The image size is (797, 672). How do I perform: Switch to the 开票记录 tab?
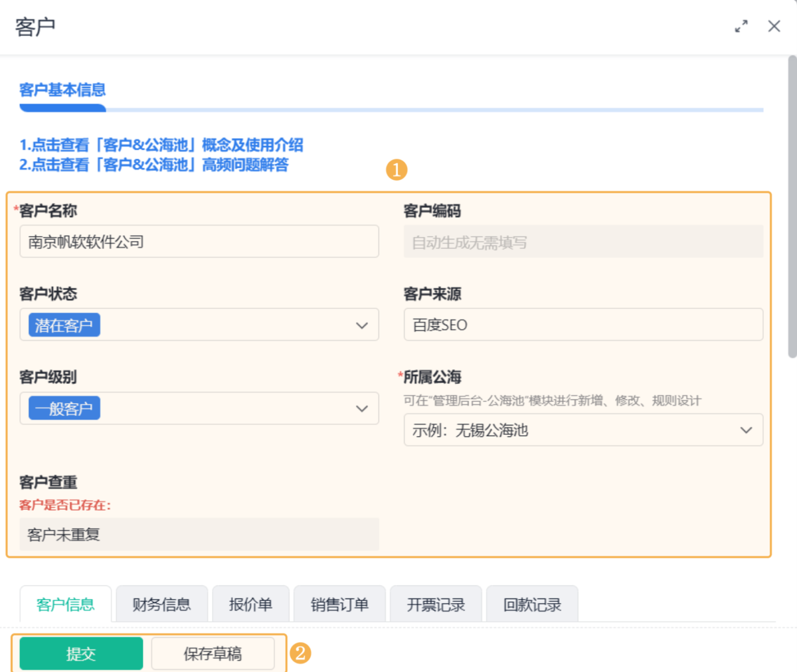[436, 604]
